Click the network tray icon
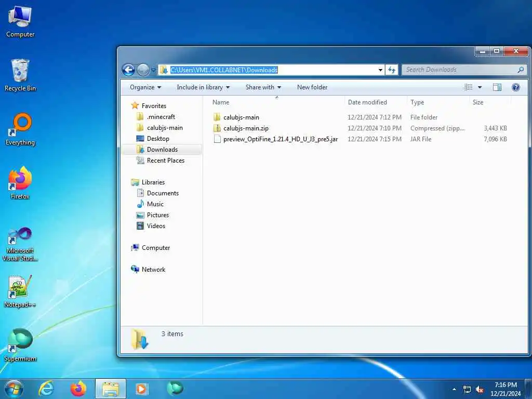532x399 pixels. tap(467, 390)
